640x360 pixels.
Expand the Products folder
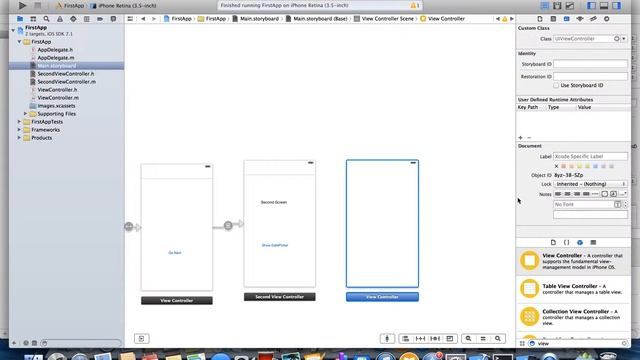[19, 138]
